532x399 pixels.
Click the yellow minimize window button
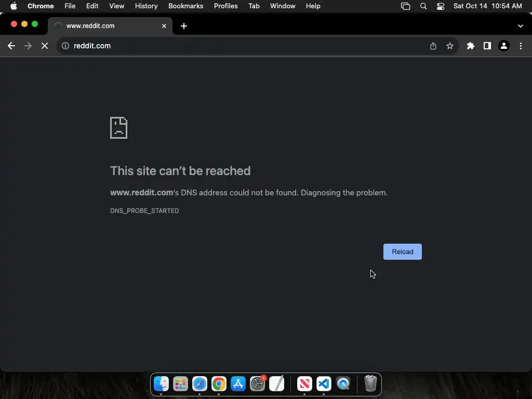24,24
